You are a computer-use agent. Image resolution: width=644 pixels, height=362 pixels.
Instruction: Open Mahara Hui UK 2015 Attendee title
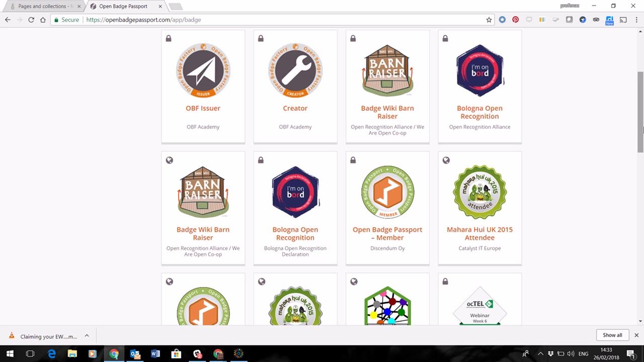pyautogui.click(x=479, y=233)
